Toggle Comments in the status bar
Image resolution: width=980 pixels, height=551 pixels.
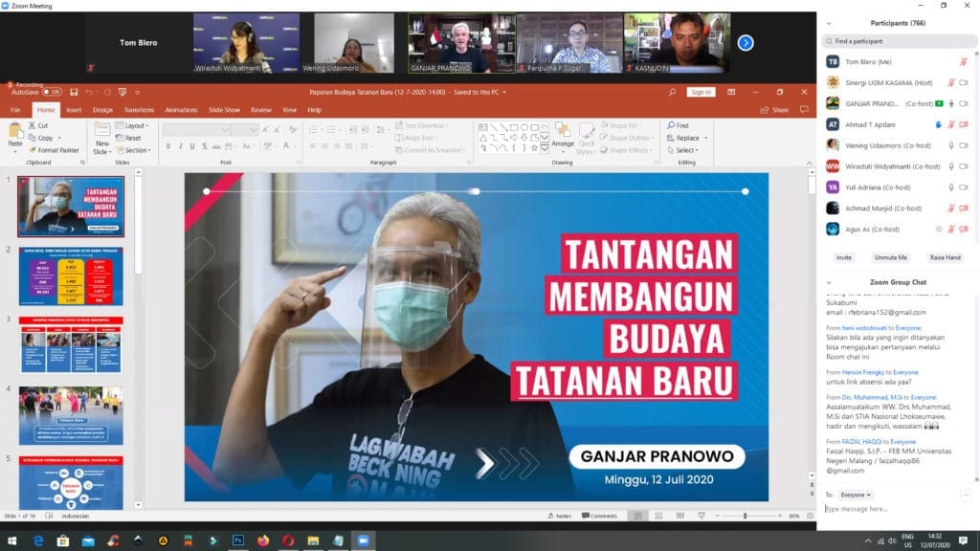click(599, 516)
